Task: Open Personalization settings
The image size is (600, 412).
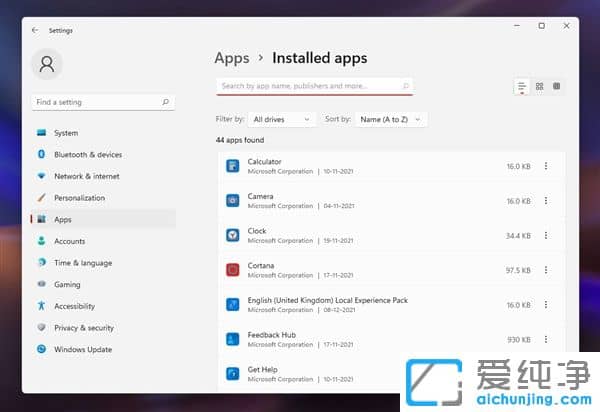Action: point(103,198)
